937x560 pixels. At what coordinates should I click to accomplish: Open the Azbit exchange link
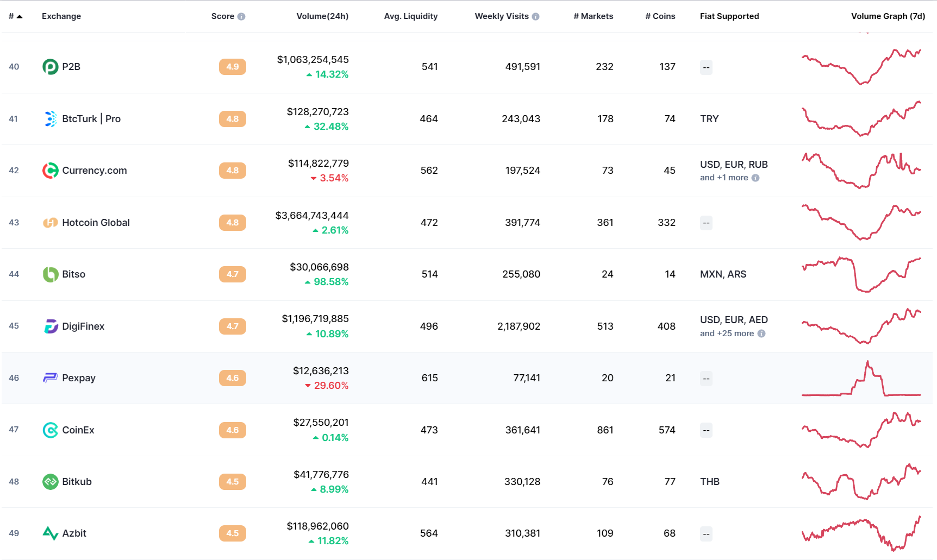coord(74,533)
